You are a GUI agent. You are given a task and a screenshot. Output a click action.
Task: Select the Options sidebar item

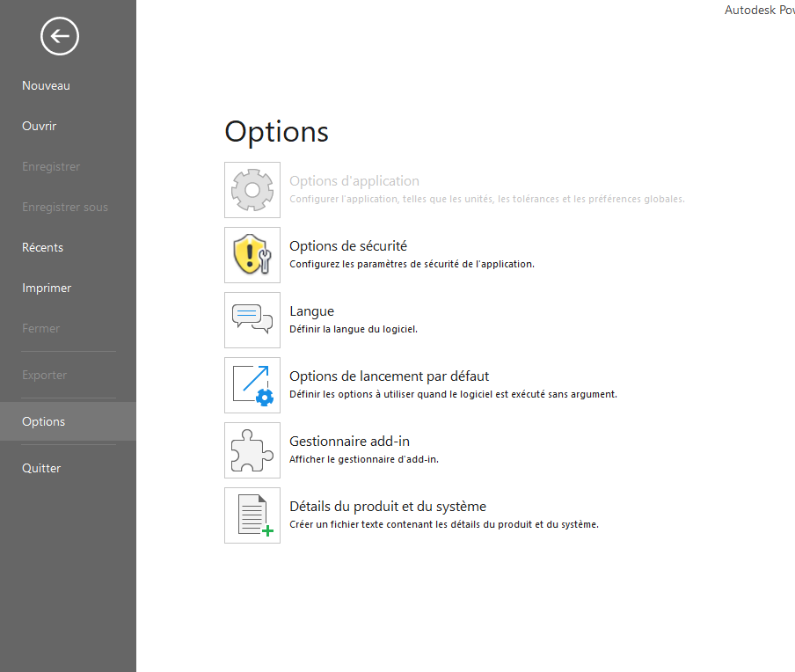pos(44,421)
